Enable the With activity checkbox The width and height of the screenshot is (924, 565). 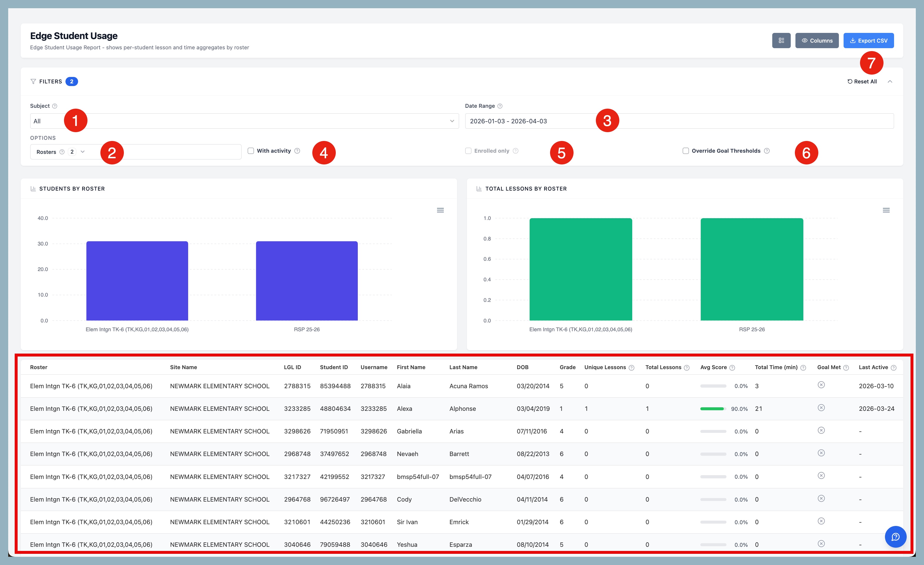(x=251, y=151)
